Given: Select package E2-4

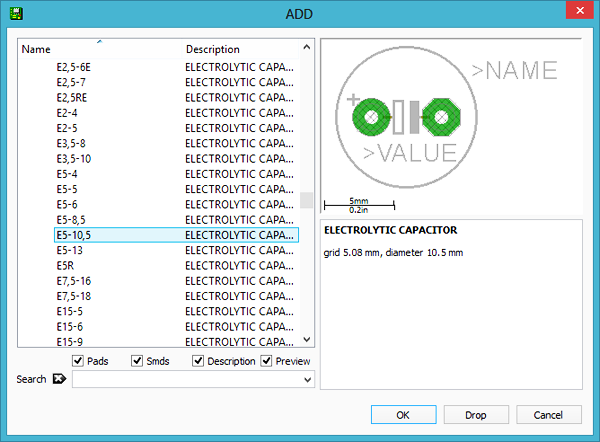Looking at the screenshot, I should point(176,113).
